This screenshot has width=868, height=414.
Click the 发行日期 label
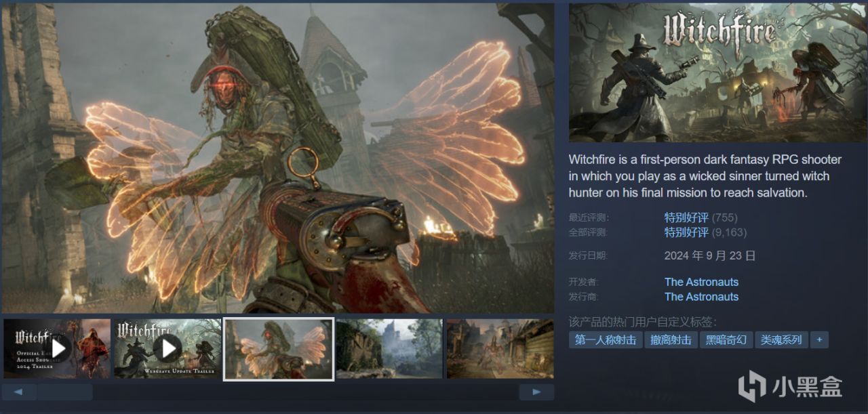click(x=588, y=256)
